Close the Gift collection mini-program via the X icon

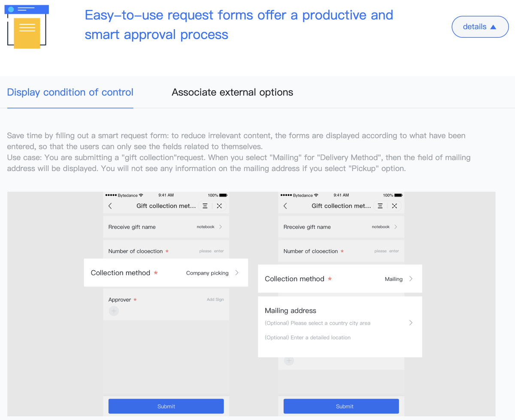click(x=219, y=206)
